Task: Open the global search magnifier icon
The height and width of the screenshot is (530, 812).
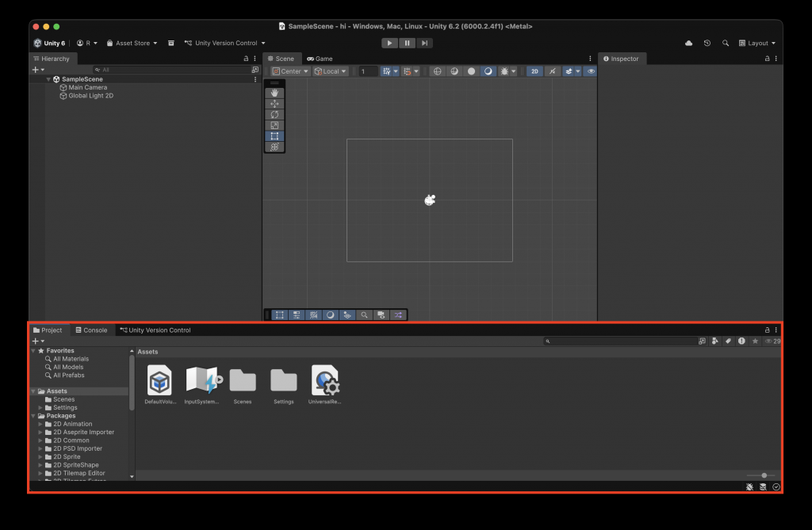Action: 726,43
